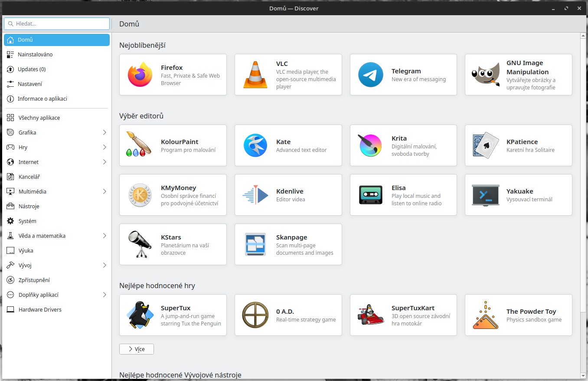
Task: Expand the Hry category chevron
Action: [x=105, y=148]
